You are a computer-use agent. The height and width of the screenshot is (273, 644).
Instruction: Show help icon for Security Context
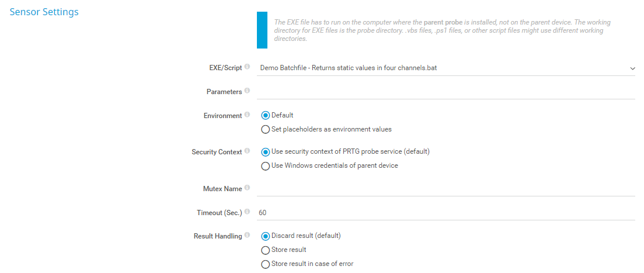click(248, 151)
